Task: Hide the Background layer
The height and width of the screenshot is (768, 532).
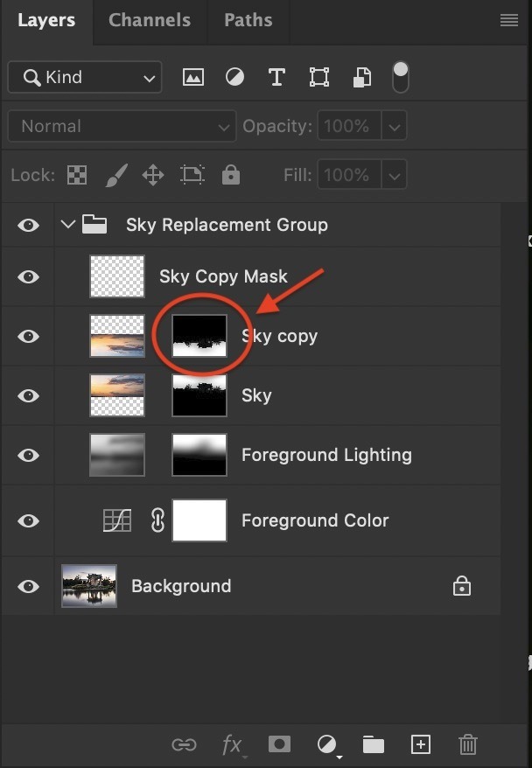Action: [29, 586]
